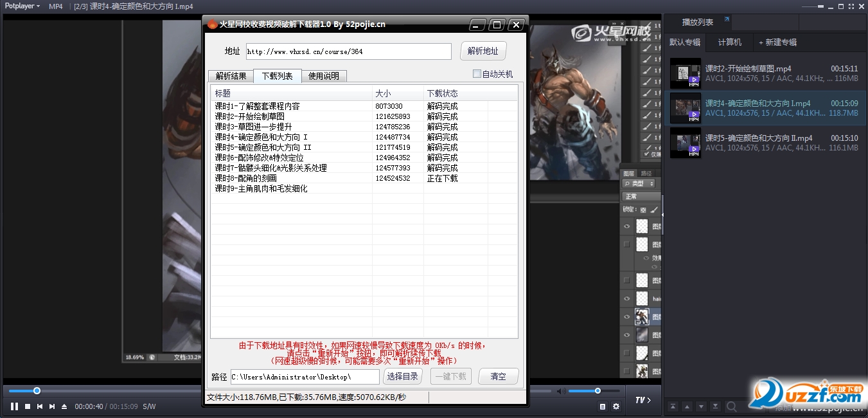Screen dimensions: 868x418
Task: Select the 默认专辑 playlist tab
Action: click(x=685, y=42)
